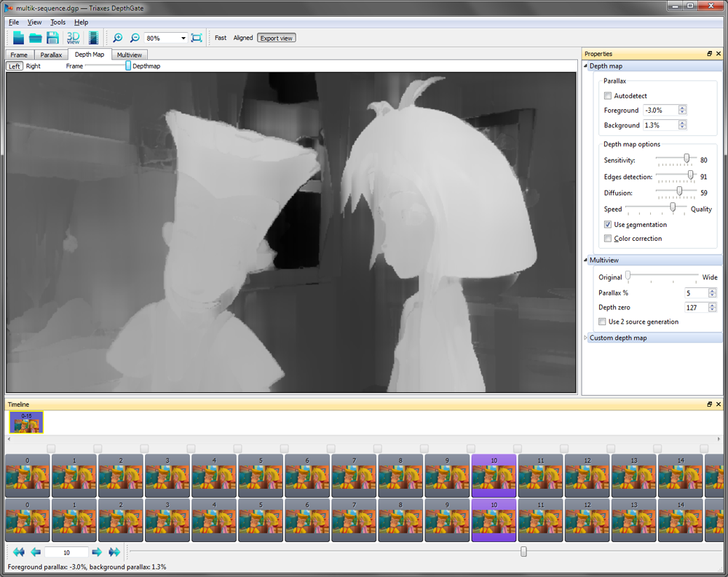Create a new project with toolbar icon
This screenshot has height=577, width=728.
pos(18,38)
